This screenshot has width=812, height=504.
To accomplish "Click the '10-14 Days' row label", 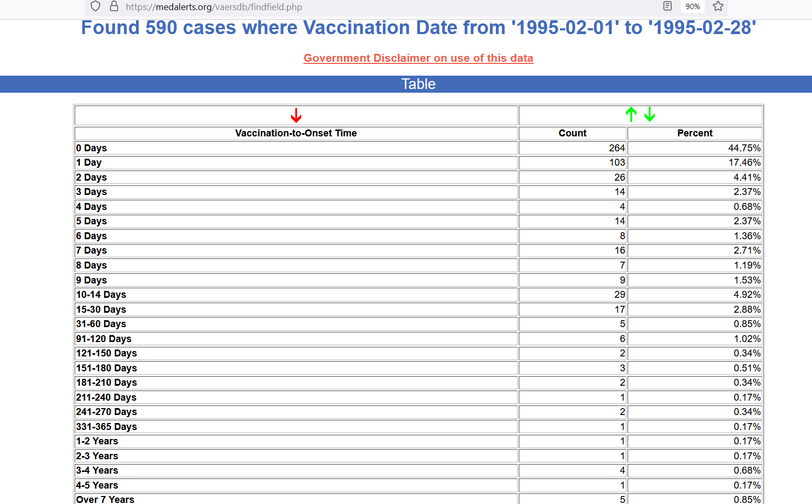I will (x=101, y=295).
